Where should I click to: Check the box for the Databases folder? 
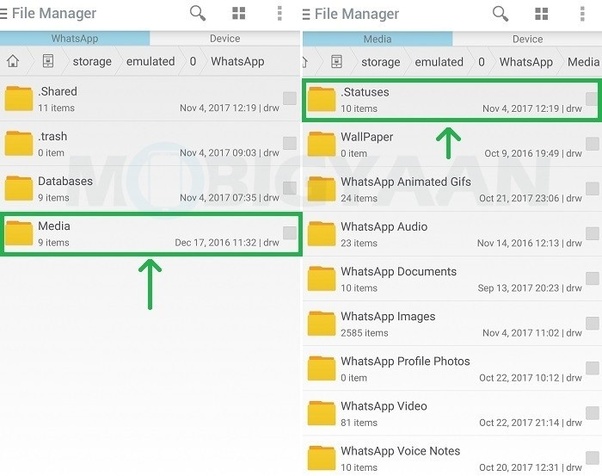(289, 188)
